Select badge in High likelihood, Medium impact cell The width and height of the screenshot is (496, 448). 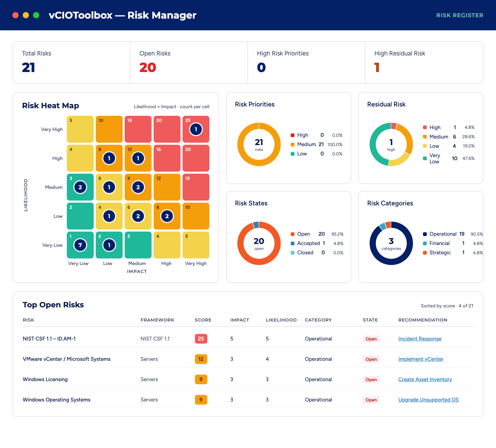coord(138,158)
